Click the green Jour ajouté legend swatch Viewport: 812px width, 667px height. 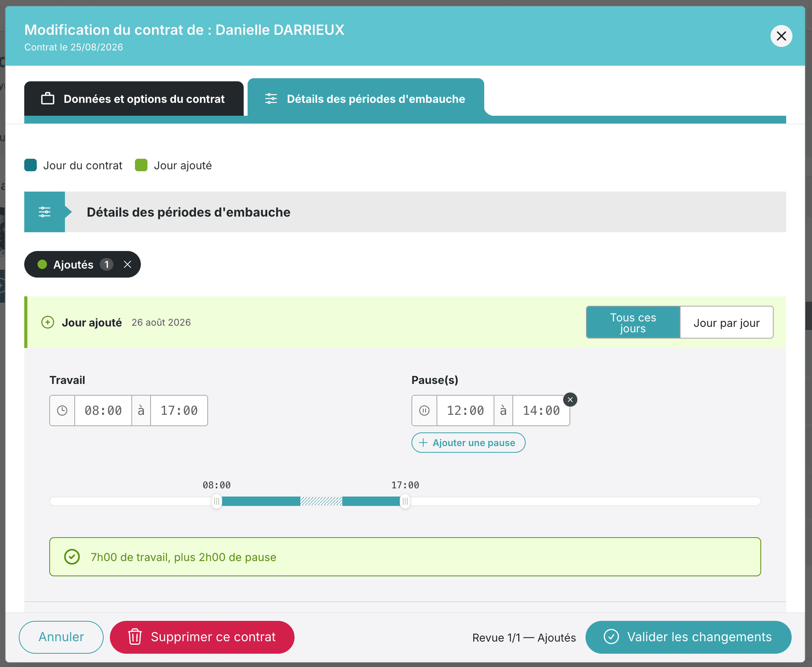(141, 165)
